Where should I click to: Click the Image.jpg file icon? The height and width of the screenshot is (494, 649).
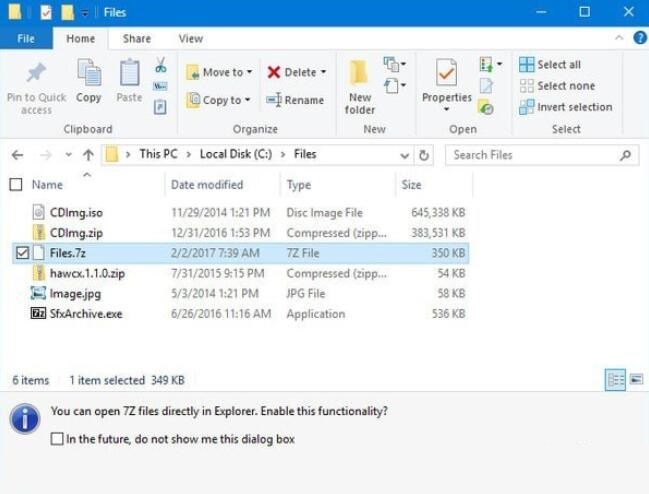click(x=38, y=293)
